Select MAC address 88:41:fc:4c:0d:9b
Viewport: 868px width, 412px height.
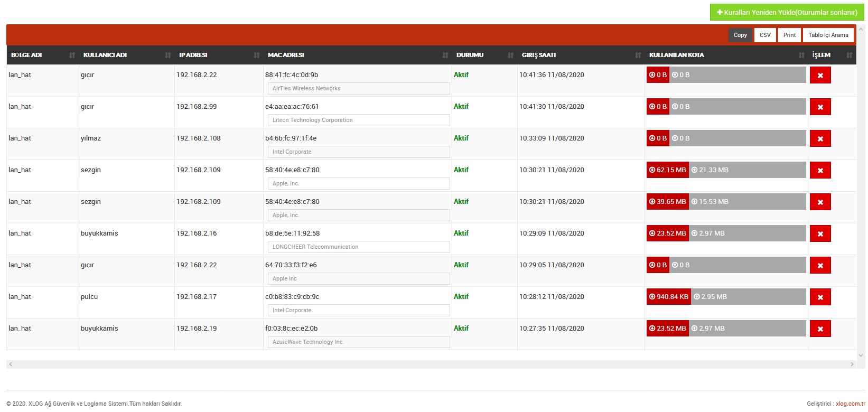[x=292, y=75]
